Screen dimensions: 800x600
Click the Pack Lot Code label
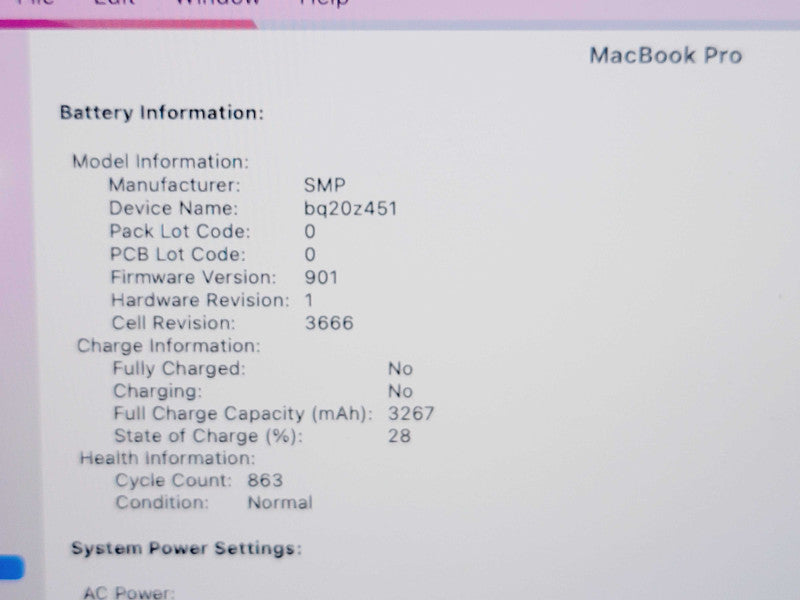[x=180, y=232]
